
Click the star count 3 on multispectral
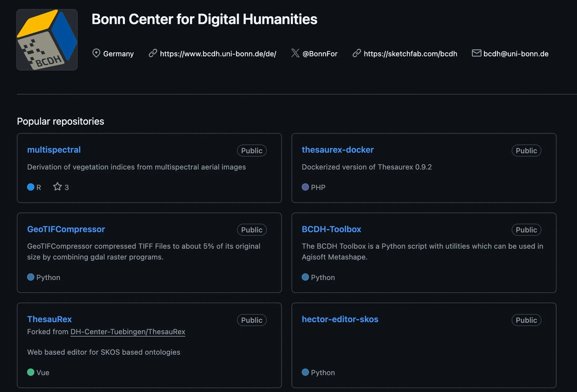(66, 187)
